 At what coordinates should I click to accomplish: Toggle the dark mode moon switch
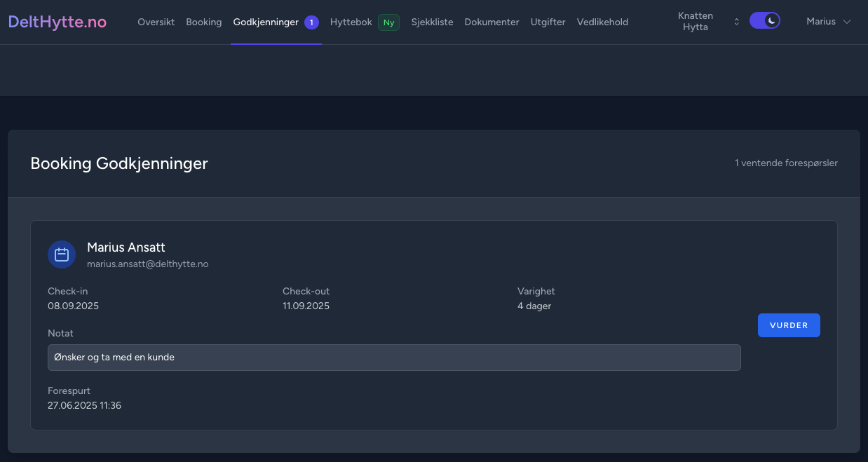pos(765,21)
